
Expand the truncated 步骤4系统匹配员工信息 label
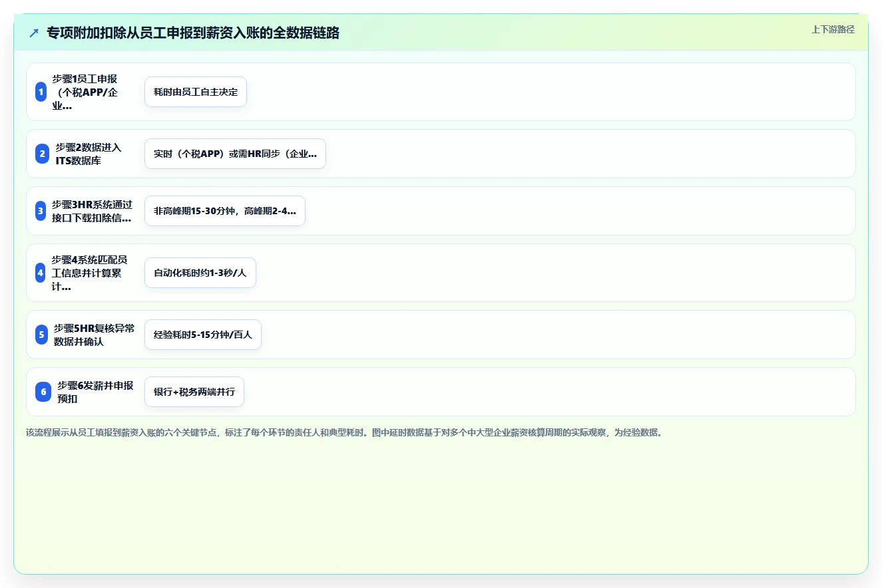coord(89,273)
